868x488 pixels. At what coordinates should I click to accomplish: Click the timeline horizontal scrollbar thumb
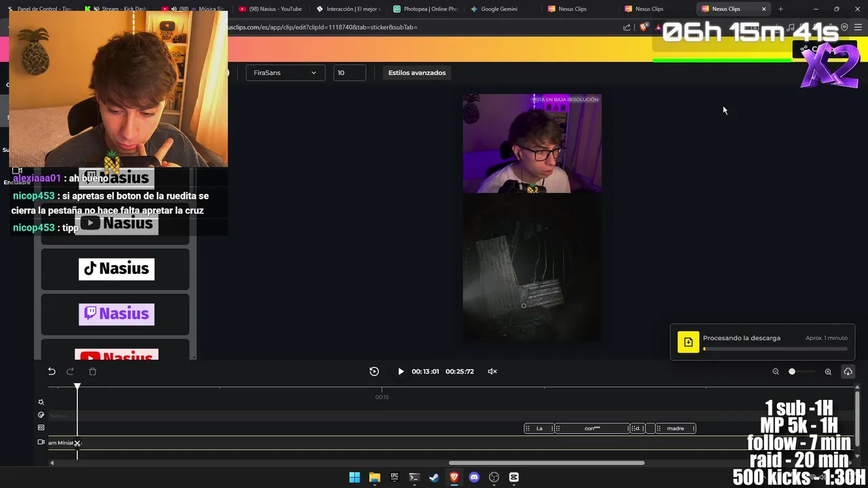point(547,463)
